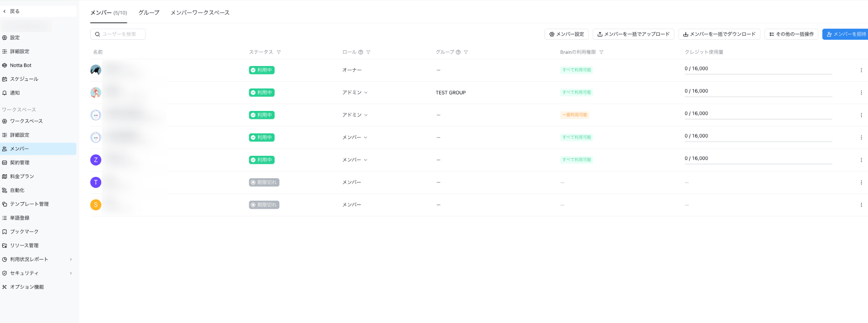Open 自動化 in the sidebar

(38, 190)
